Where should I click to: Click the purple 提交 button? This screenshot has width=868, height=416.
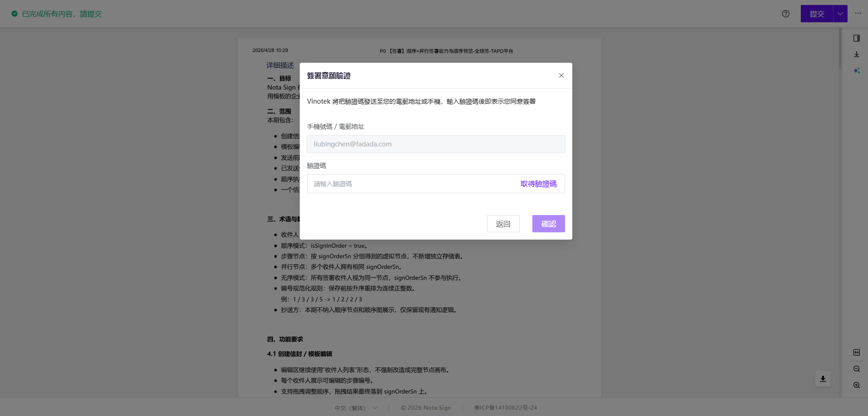click(817, 14)
